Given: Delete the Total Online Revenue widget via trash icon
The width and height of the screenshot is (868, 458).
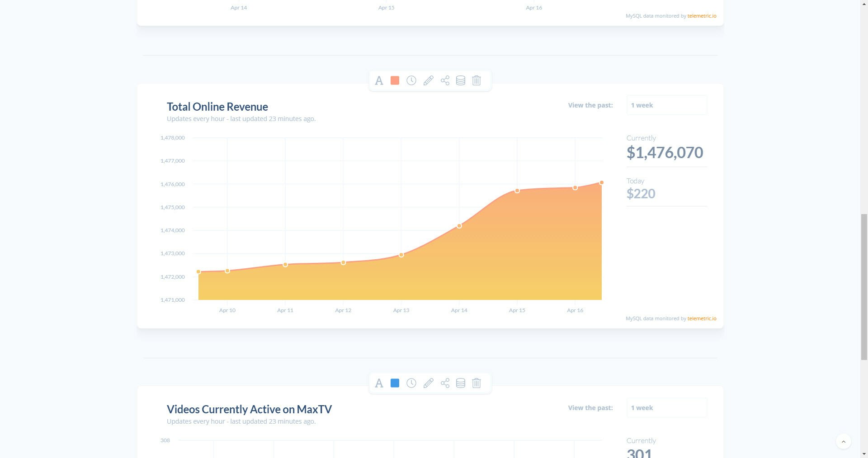Looking at the screenshot, I should tap(476, 80).
